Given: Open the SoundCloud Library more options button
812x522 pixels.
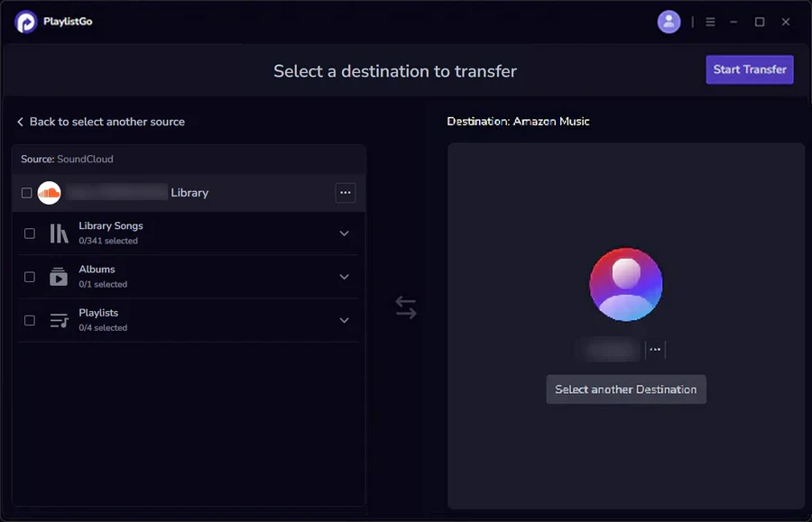Looking at the screenshot, I should click(346, 193).
